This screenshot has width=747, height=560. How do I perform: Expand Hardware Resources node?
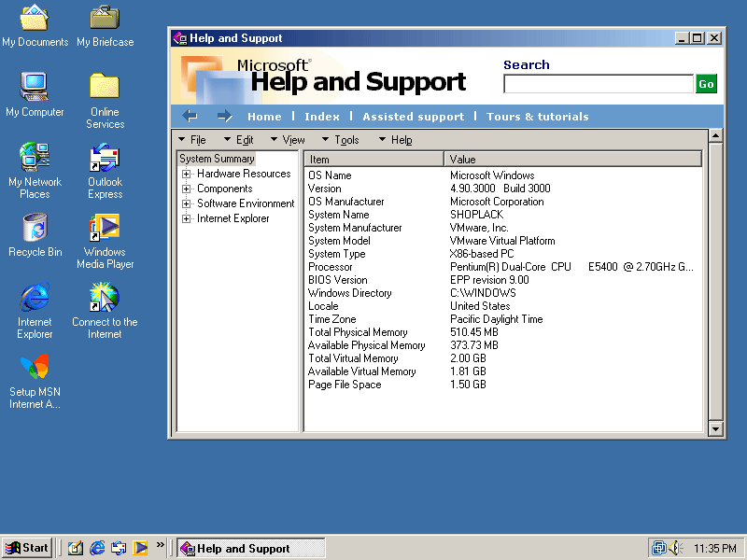click(x=186, y=174)
